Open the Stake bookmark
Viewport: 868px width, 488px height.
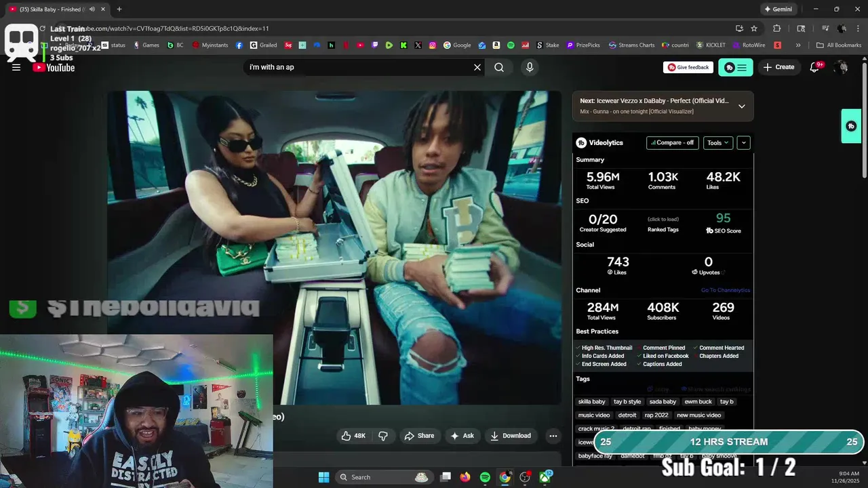[x=548, y=45]
